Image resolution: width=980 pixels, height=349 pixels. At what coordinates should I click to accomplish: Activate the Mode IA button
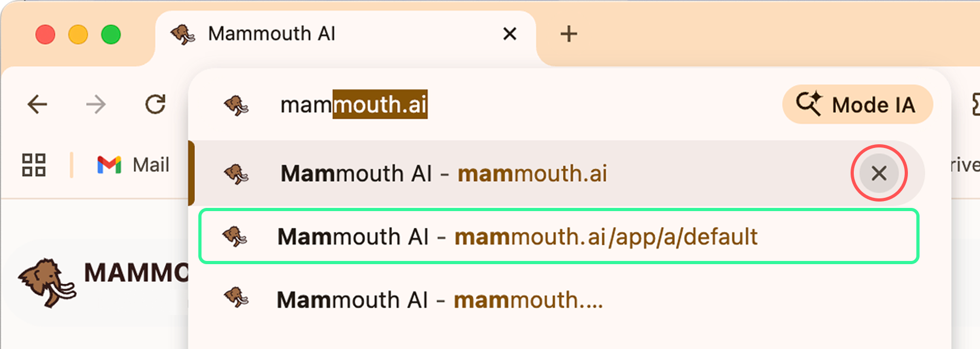coord(857,104)
